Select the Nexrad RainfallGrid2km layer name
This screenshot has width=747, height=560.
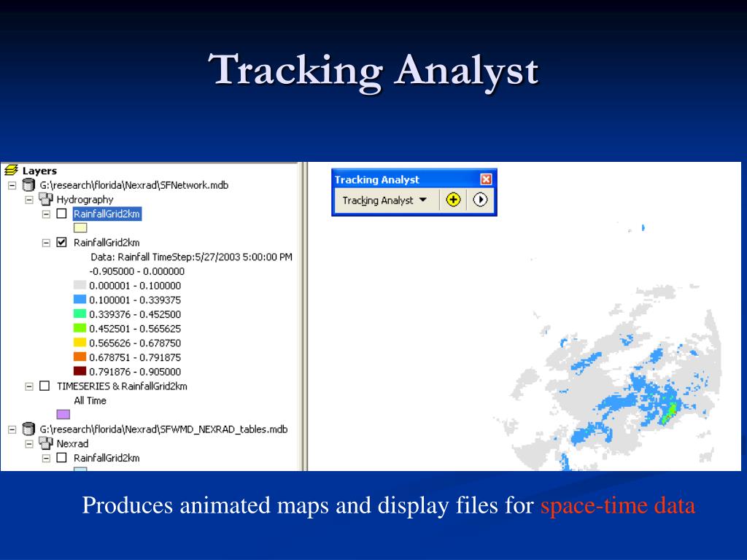click(x=107, y=458)
